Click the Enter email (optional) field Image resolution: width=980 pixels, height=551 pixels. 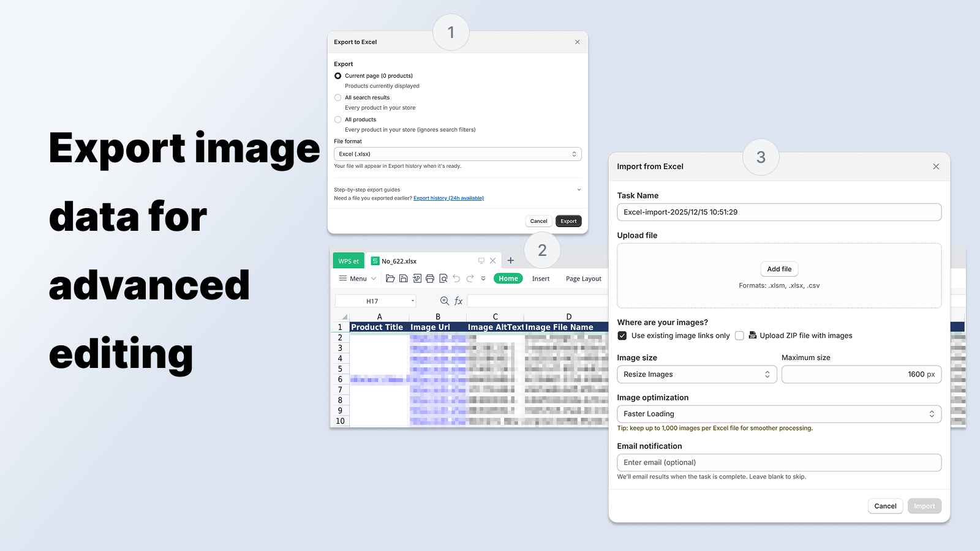(x=779, y=463)
